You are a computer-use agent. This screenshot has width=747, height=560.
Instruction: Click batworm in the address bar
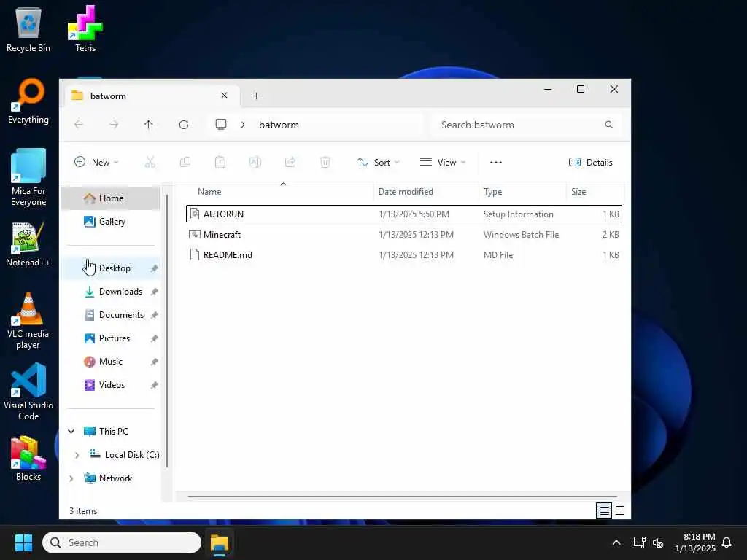point(279,125)
